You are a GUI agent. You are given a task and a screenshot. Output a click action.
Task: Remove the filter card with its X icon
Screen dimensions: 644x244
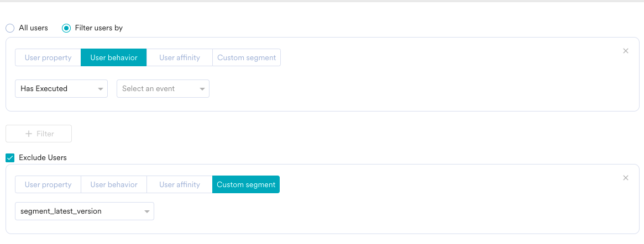(626, 51)
